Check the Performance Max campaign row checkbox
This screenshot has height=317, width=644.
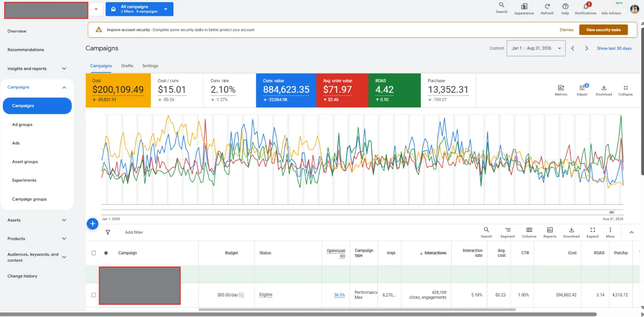[94, 295]
